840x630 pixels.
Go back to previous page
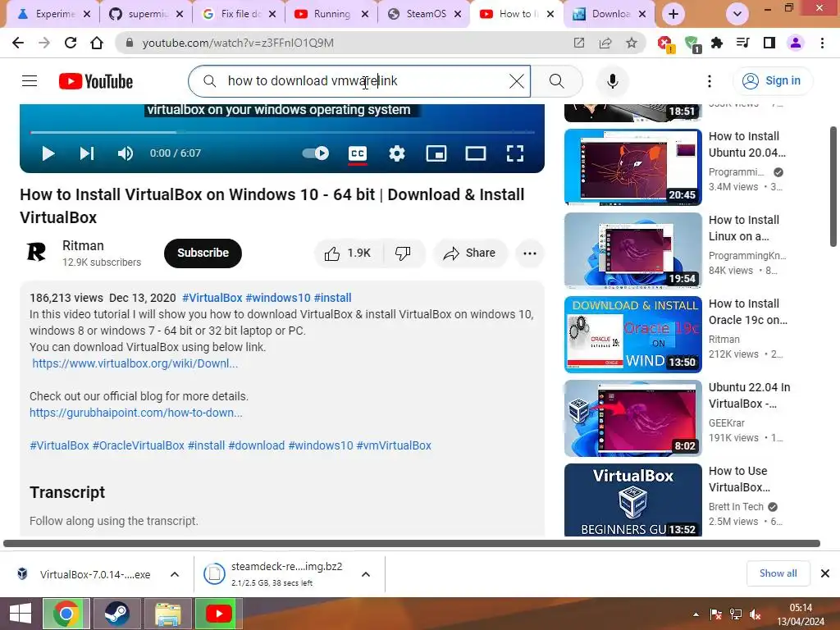click(x=18, y=43)
